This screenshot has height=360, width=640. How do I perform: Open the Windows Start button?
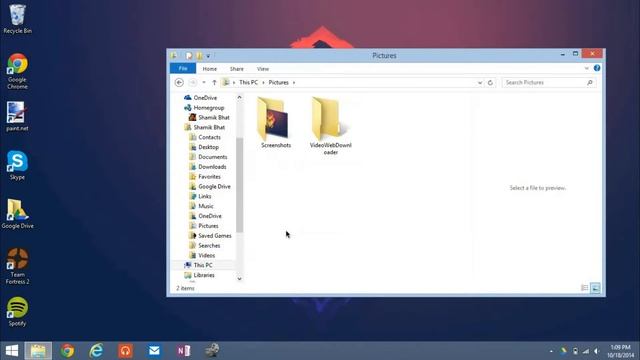pyautogui.click(x=11, y=351)
